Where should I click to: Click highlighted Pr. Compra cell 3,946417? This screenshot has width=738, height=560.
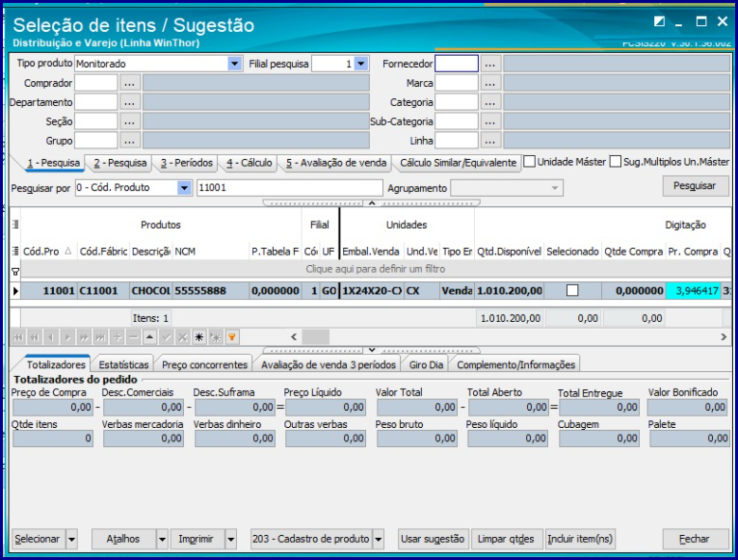(693, 291)
